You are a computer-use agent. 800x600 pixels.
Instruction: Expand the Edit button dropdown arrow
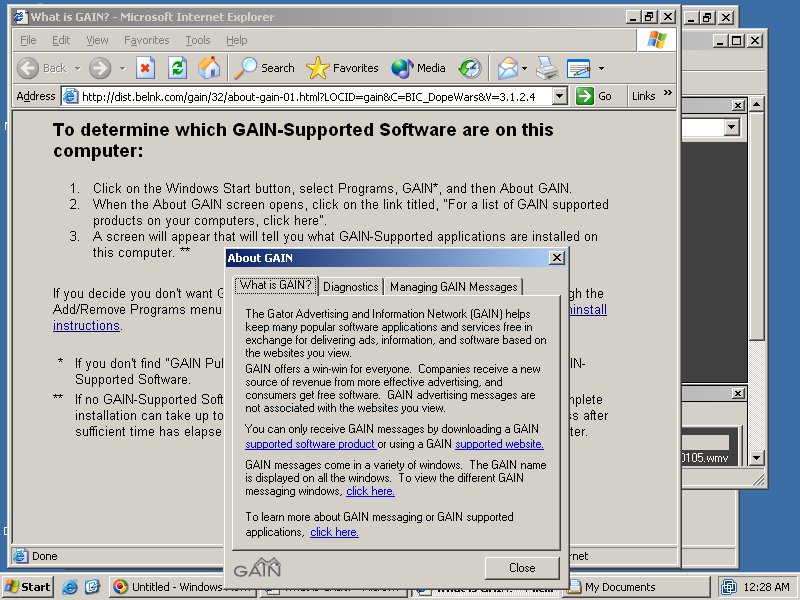[601, 68]
